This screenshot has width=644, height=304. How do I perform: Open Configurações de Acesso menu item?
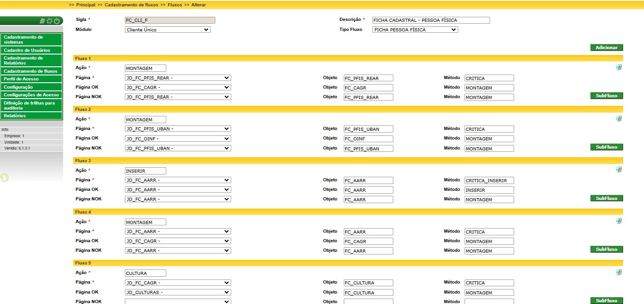pos(31,95)
